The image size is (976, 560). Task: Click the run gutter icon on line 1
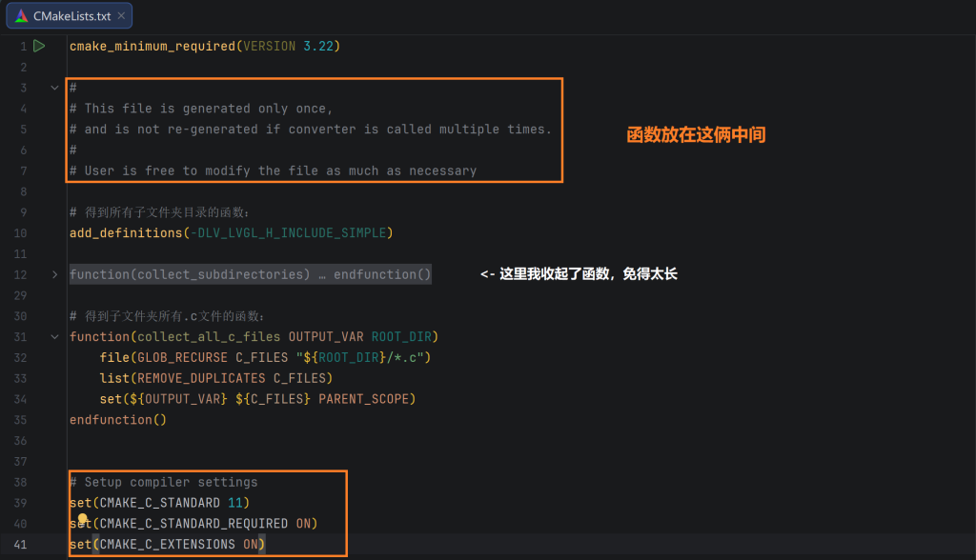point(39,46)
